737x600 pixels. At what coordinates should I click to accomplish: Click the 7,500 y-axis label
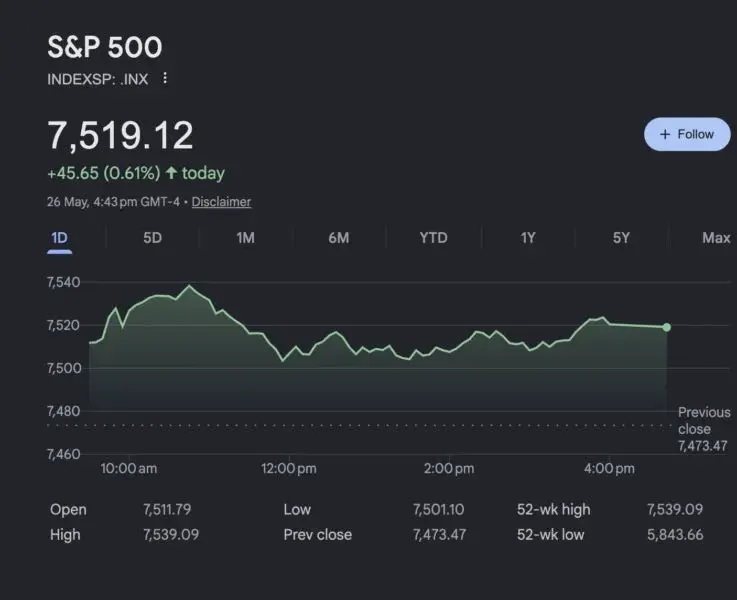63,368
